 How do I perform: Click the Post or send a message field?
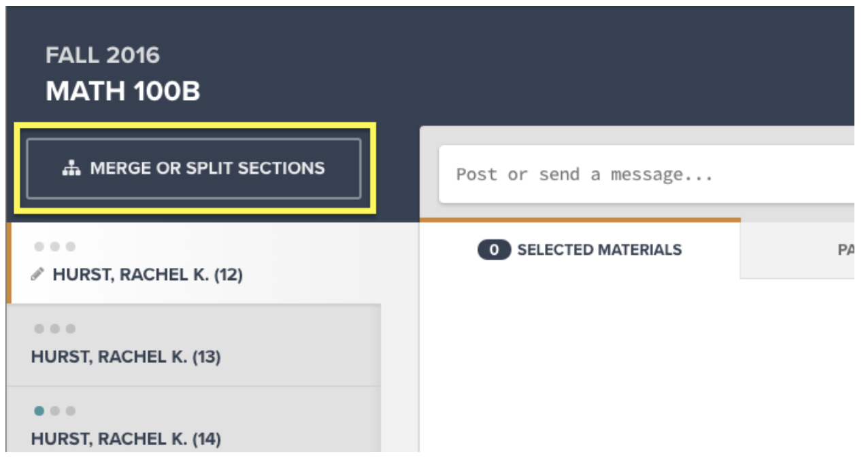(x=646, y=174)
